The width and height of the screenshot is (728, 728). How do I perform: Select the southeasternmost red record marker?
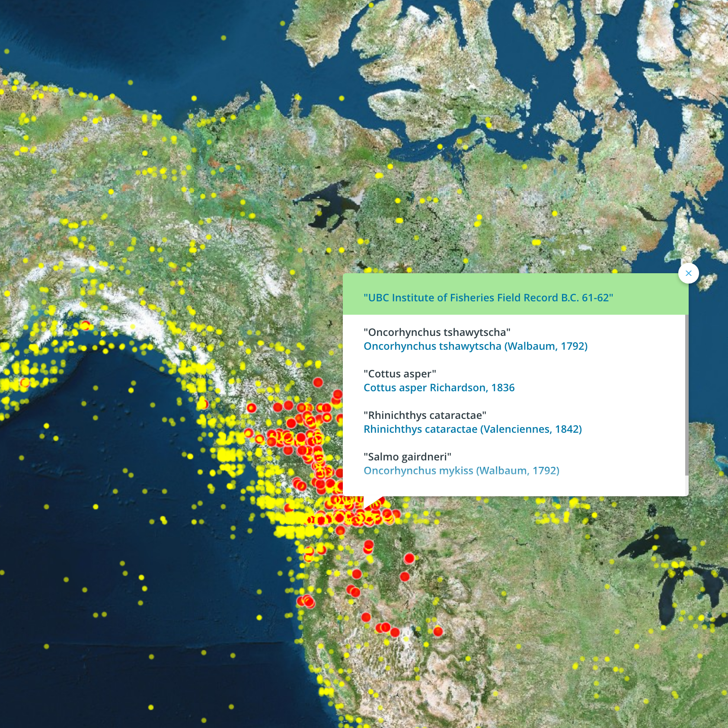pyautogui.click(x=437, y=632)
